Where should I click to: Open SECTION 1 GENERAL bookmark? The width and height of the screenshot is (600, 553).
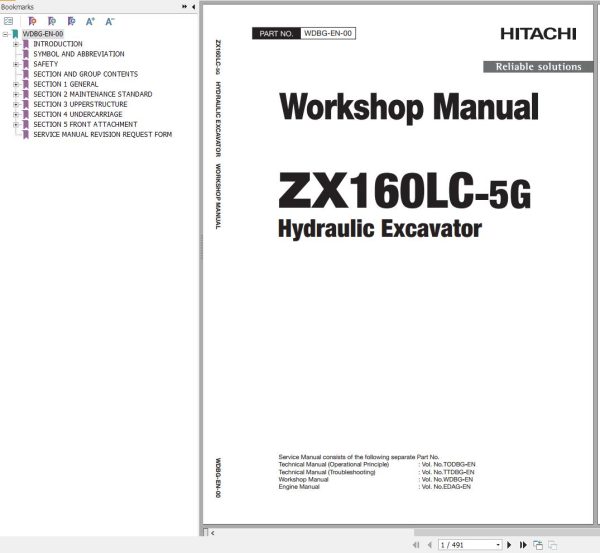[x=66, y=84]
